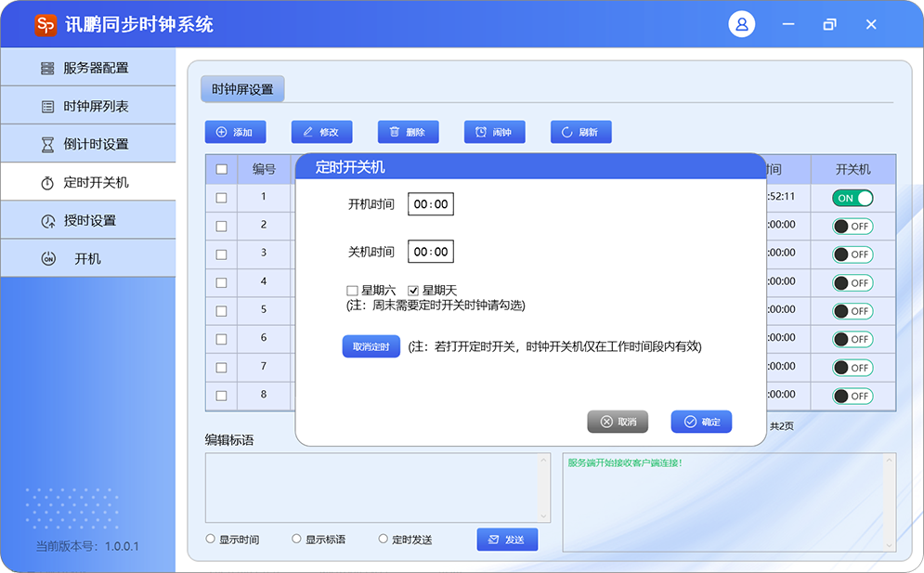Restore down the application window
The image size is (924, 573).
point(829,25)
